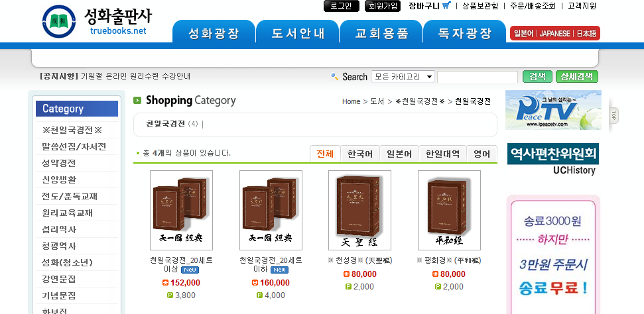Focus the search text input field
Image resolution: width=644 pixels, height=314 pixels.
pyautogui.click(x=477, y=77)
